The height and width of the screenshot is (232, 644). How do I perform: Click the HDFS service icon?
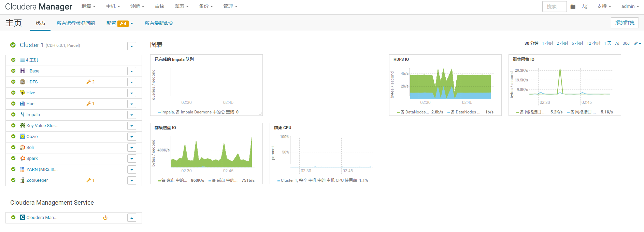23,82
